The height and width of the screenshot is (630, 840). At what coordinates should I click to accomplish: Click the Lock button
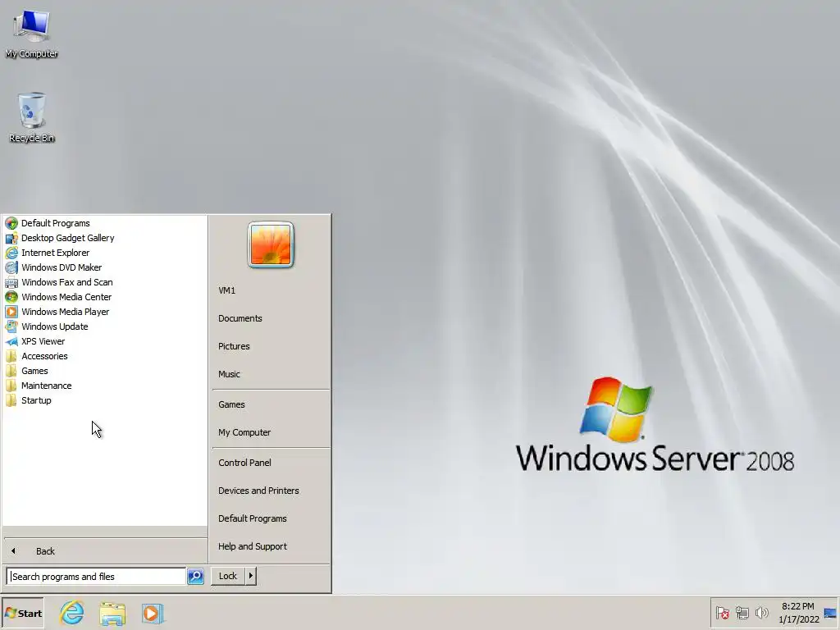tap(228, 576)
